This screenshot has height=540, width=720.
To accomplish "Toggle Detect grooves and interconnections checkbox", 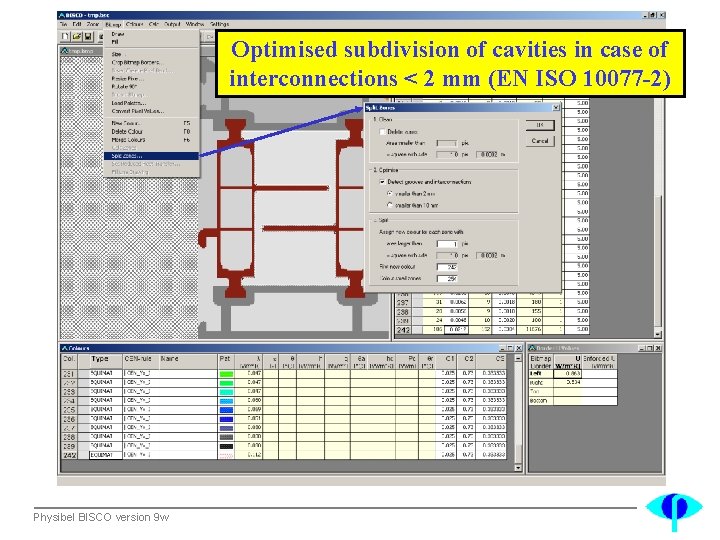I will (x=382, y=182).
